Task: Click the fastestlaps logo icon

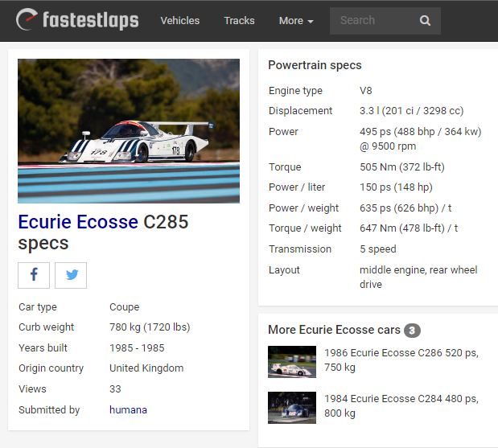Action: click(27, 19)
